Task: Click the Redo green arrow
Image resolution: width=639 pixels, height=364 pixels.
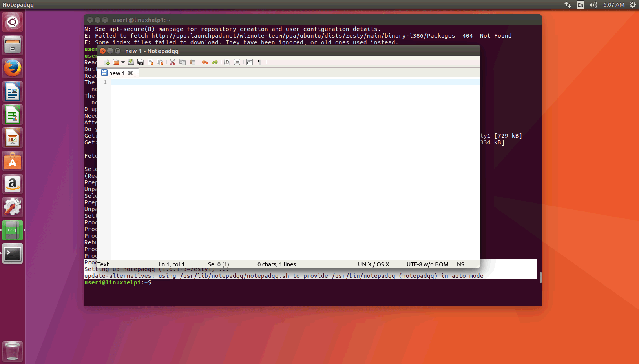Action: (215, 62)
